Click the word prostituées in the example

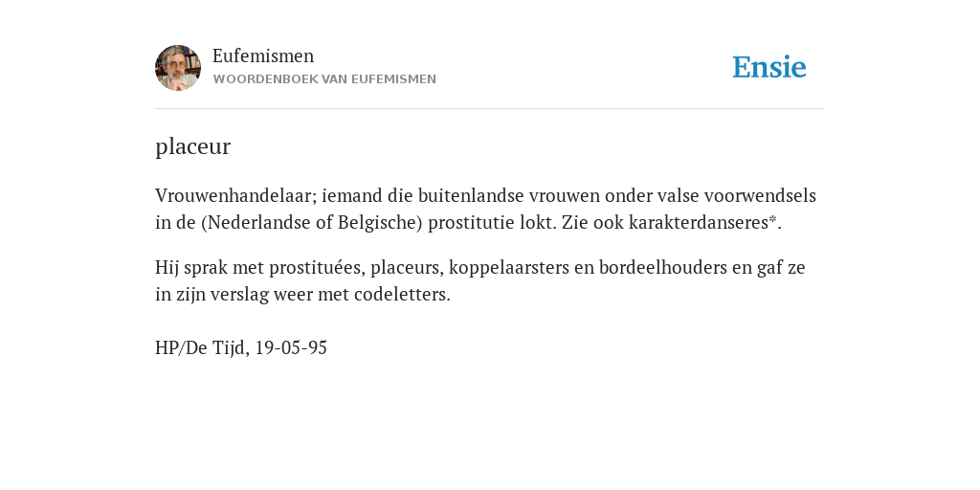coord(317,268)
